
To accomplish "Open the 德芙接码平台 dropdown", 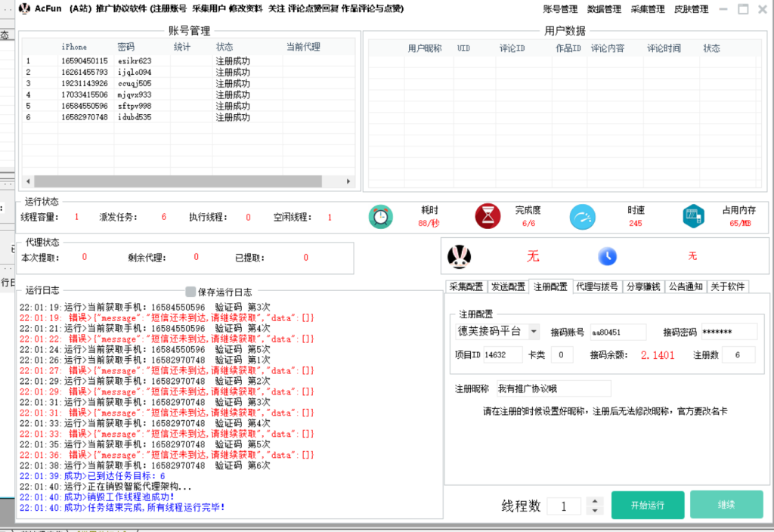I will click(x=534, y=332).
